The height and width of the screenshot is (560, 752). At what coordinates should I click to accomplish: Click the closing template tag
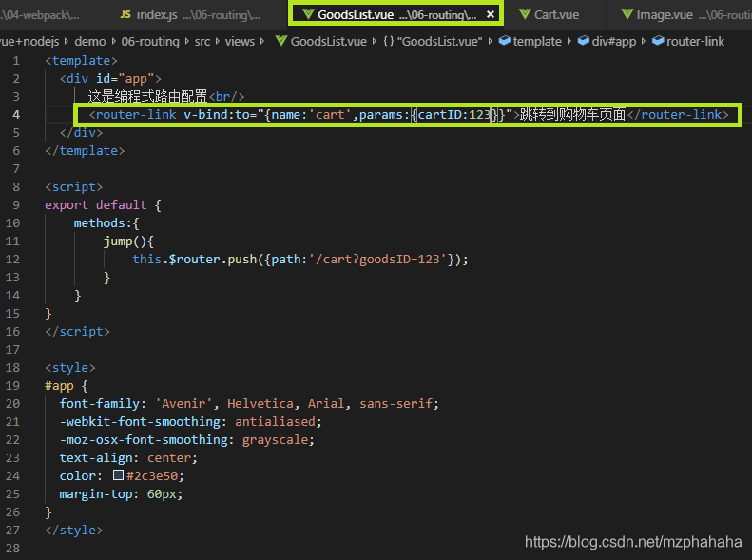[85, 151]
